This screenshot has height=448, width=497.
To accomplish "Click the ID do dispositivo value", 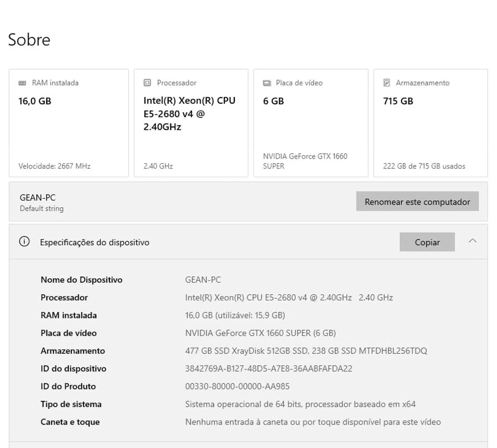I will tap(268, 368).
